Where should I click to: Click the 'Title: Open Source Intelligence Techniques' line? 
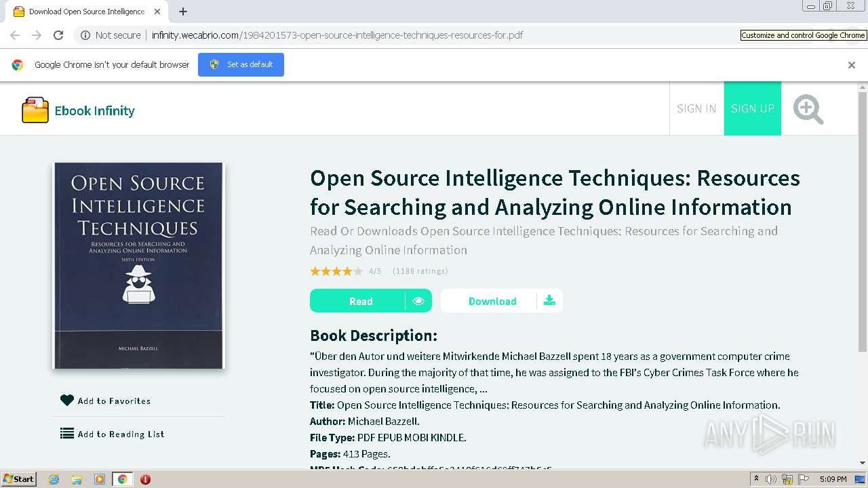click(545, 405)
